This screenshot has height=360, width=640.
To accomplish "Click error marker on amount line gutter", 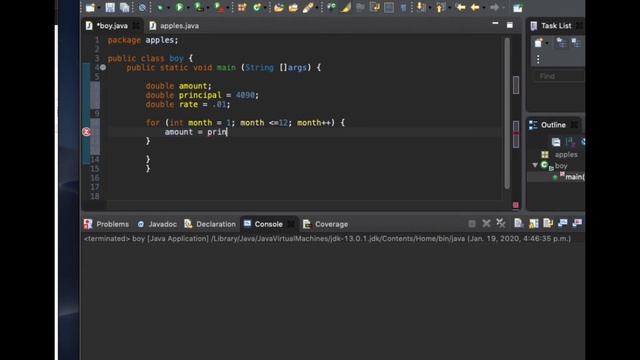I will [86, 132].
